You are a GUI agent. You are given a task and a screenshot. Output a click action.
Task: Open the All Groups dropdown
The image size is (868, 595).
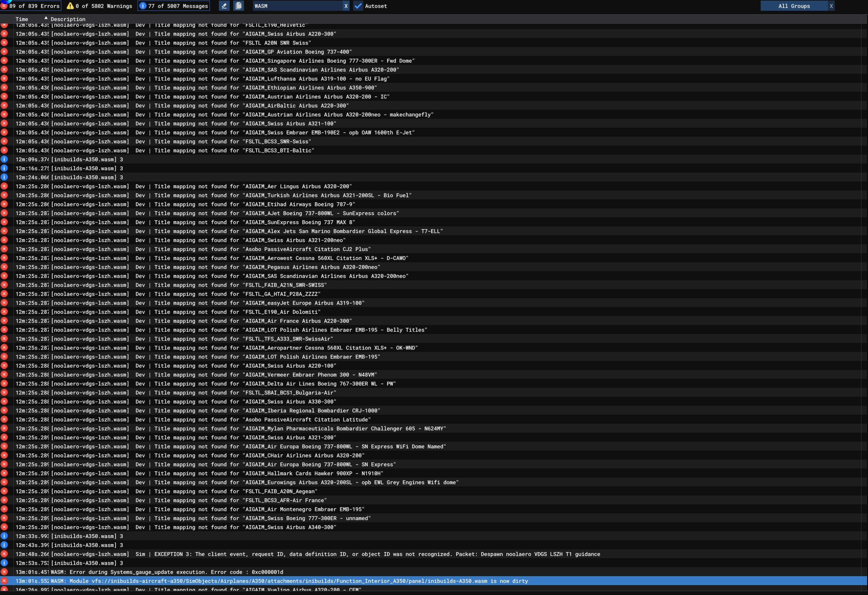pos(794,6)
